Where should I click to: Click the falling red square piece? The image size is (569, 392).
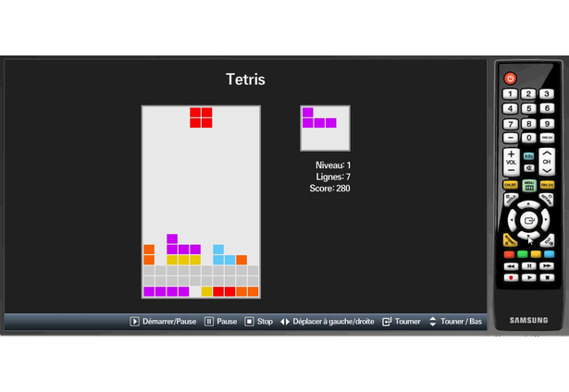pyautogui.click(x=201, y=117)
